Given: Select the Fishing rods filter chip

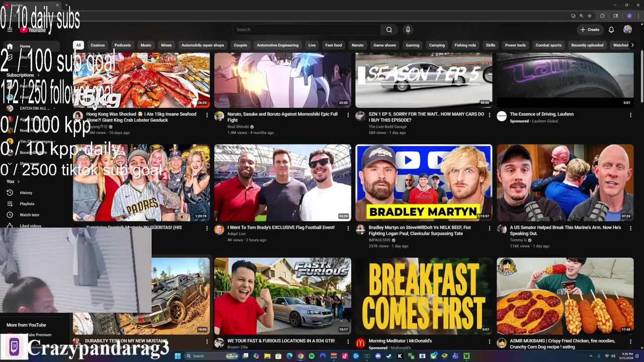Looking at the screenshot, I should point(465,45).
